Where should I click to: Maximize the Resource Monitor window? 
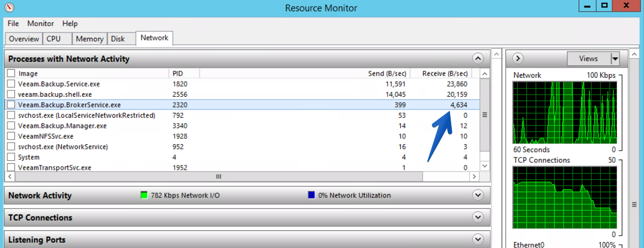pyautogui.click(x=604, y=5)
